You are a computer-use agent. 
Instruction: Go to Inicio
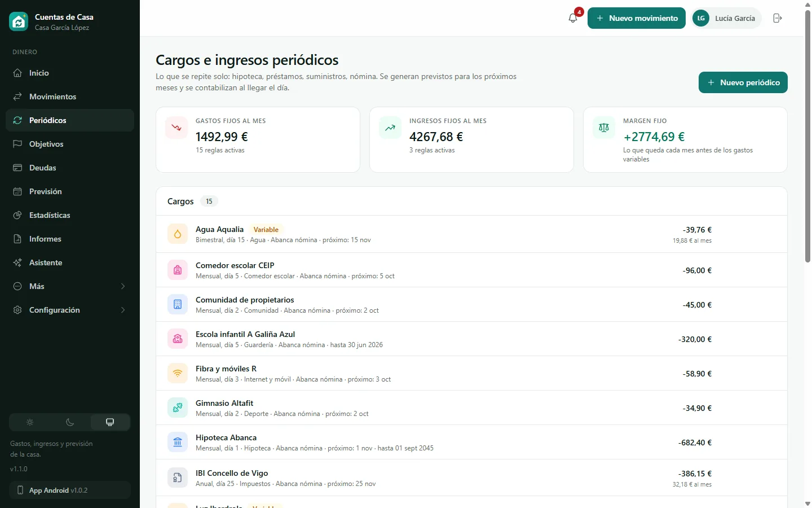[70, 73]
